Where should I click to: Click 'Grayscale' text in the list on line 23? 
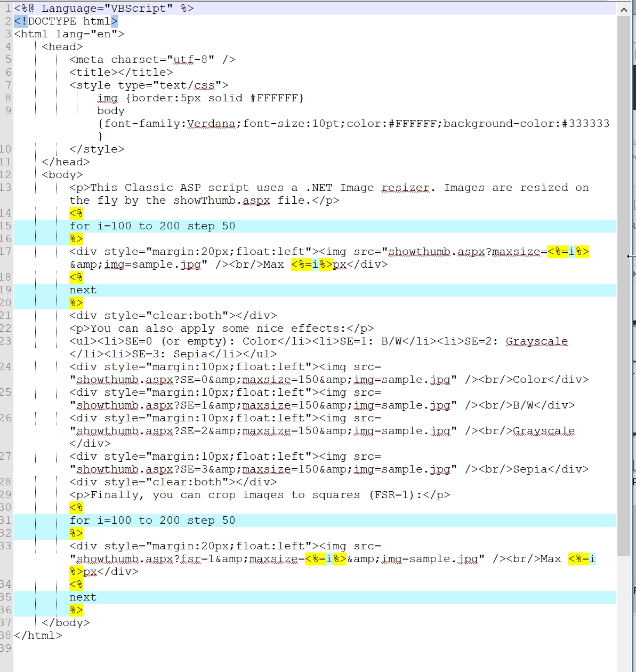(536, 341)
